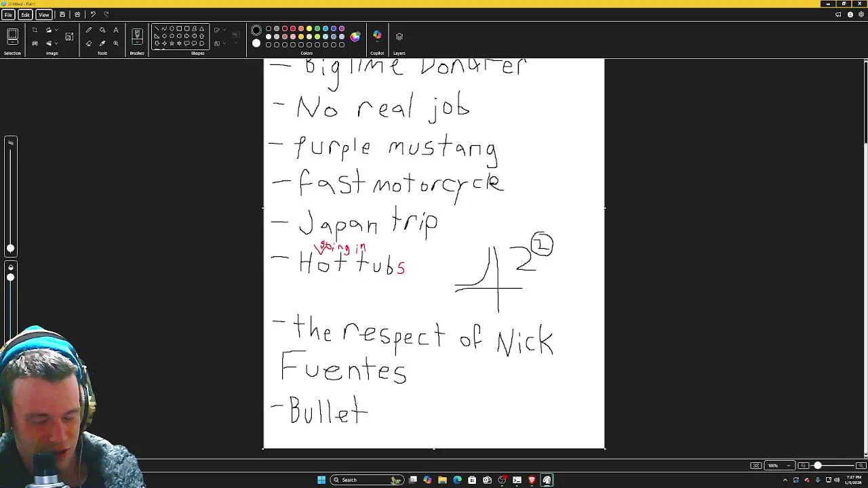Open the View menu
868x488 pixels.
coord(43,14)
